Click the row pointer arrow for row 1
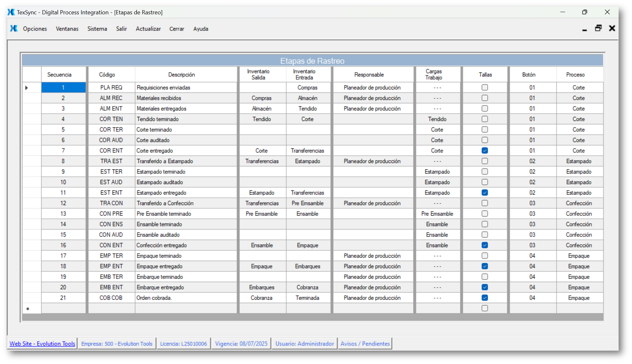 (x=27, y=88)
